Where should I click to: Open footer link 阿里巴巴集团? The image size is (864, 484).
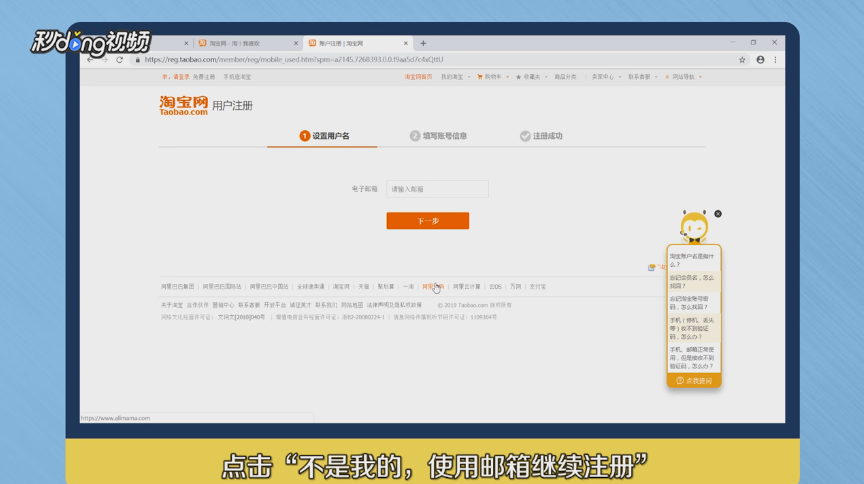[x=177, y=287]
